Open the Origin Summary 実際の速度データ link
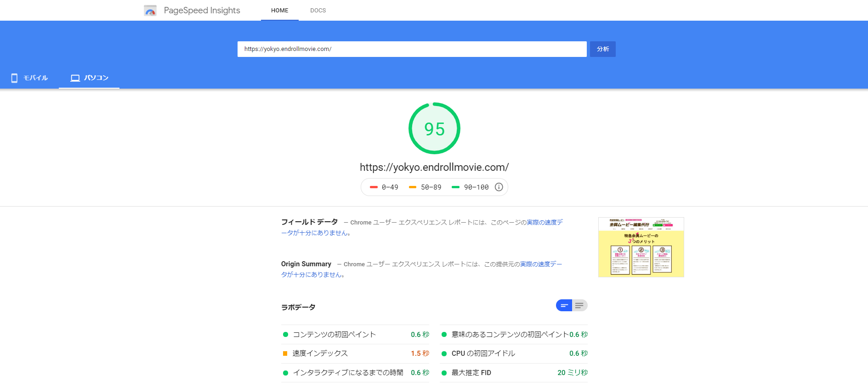The image size is (868, 387). click(541, 264)
